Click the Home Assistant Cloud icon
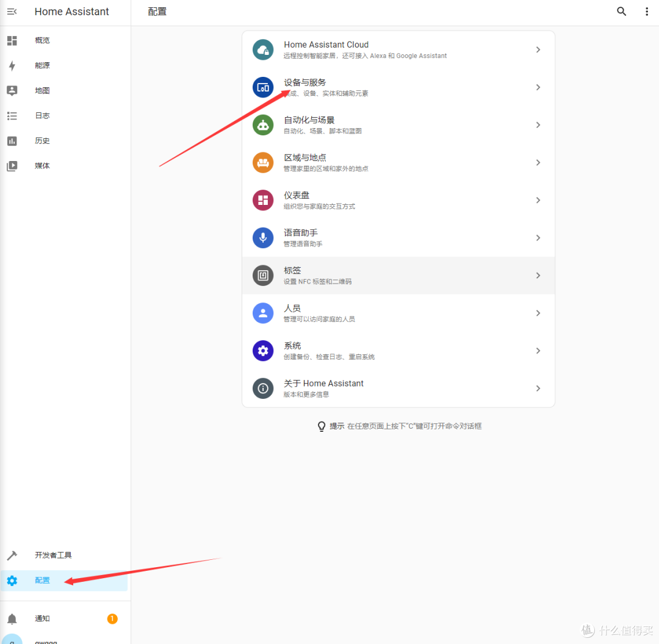 click(x=263, y=49)
